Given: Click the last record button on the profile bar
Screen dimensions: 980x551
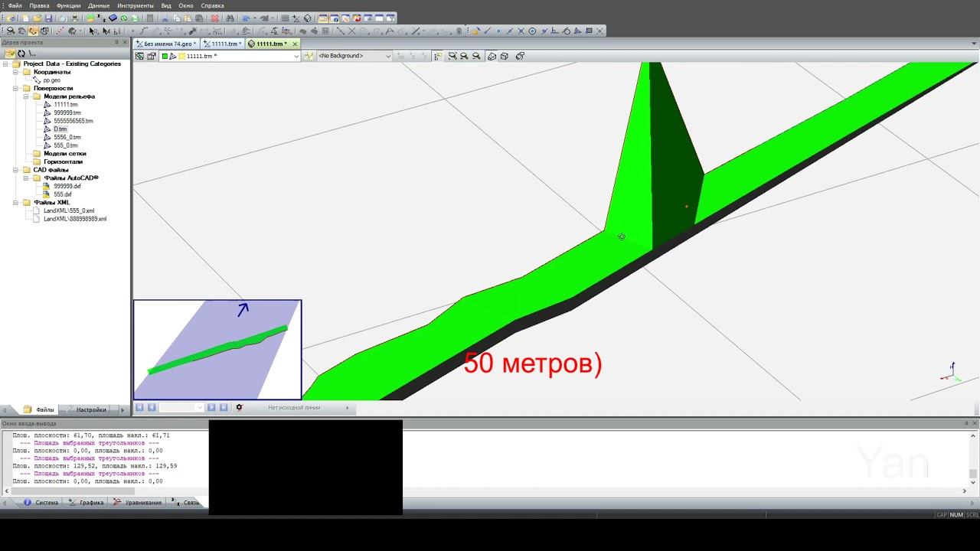Looking at the screenshot, I should (x=223, y=408).
